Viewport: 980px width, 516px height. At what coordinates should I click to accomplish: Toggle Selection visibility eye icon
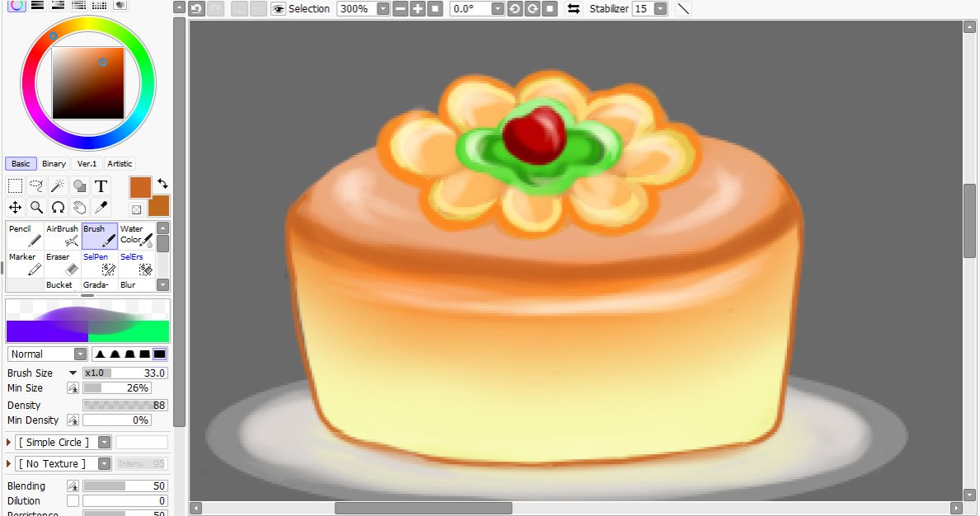(x=278, y=9)
